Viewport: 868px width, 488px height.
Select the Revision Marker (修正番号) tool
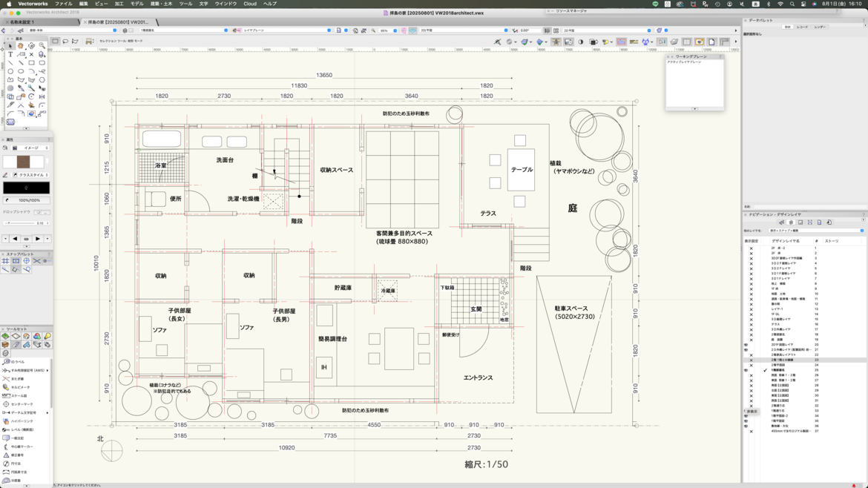(16, 455)
